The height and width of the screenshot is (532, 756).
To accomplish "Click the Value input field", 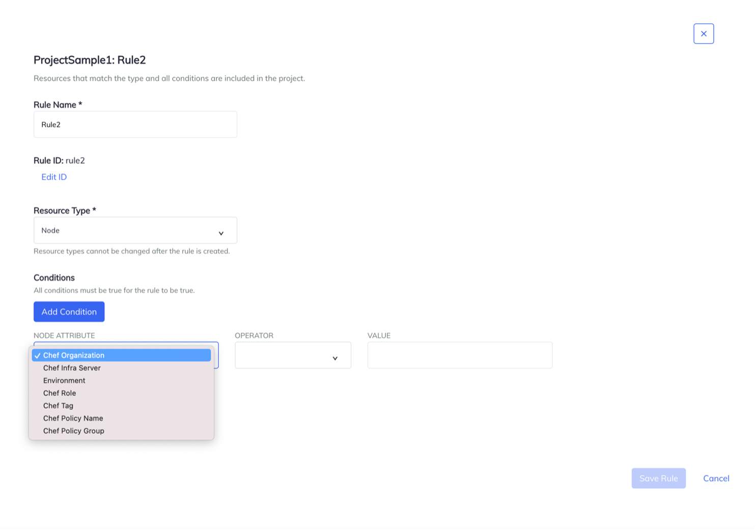I will coord(459,355).
